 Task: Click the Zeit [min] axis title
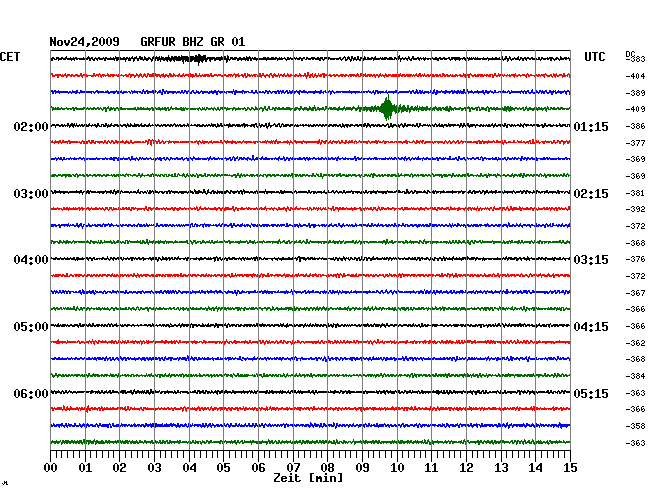308,478
